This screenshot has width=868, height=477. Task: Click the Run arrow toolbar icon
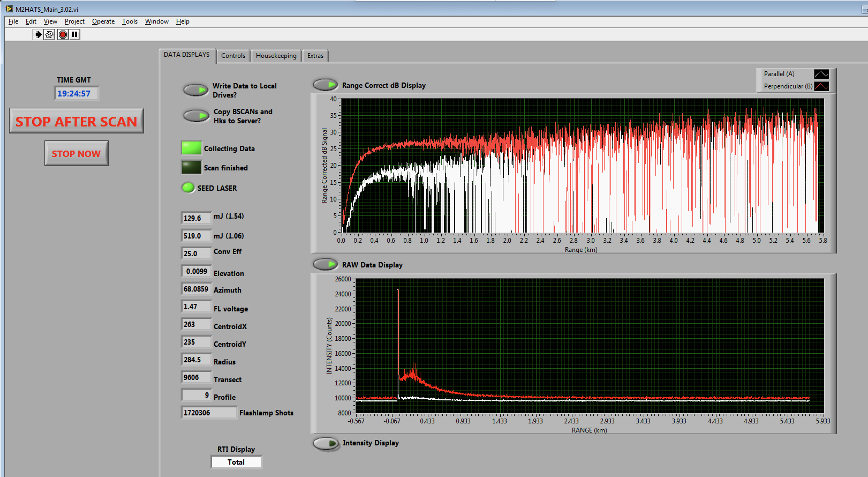pos(37,34)
